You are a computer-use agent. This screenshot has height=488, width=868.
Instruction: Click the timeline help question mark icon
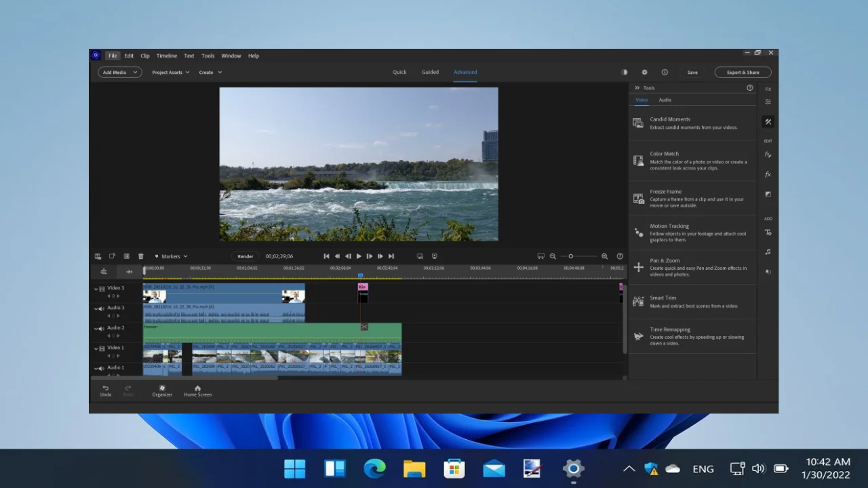point(620,256)
